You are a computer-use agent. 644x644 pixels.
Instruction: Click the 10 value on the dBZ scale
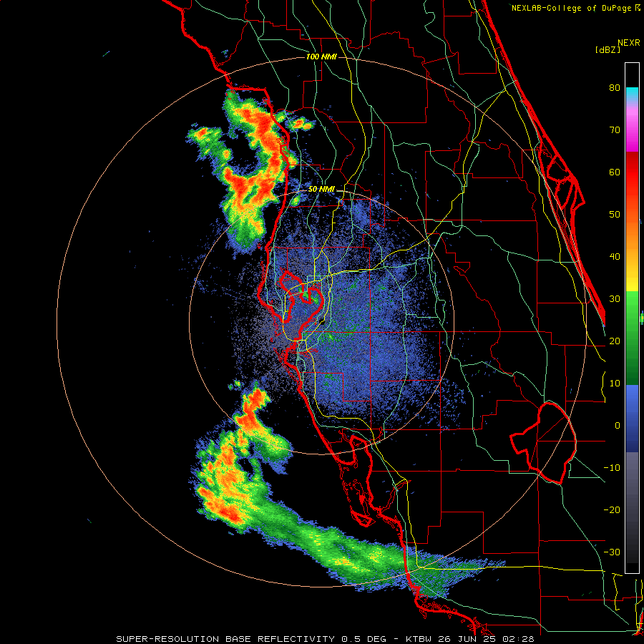[615, 384]
